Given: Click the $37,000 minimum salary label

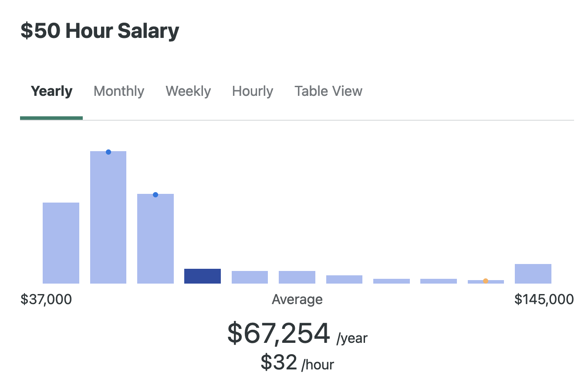Looking at the screenshot, I should pos(46,299).
